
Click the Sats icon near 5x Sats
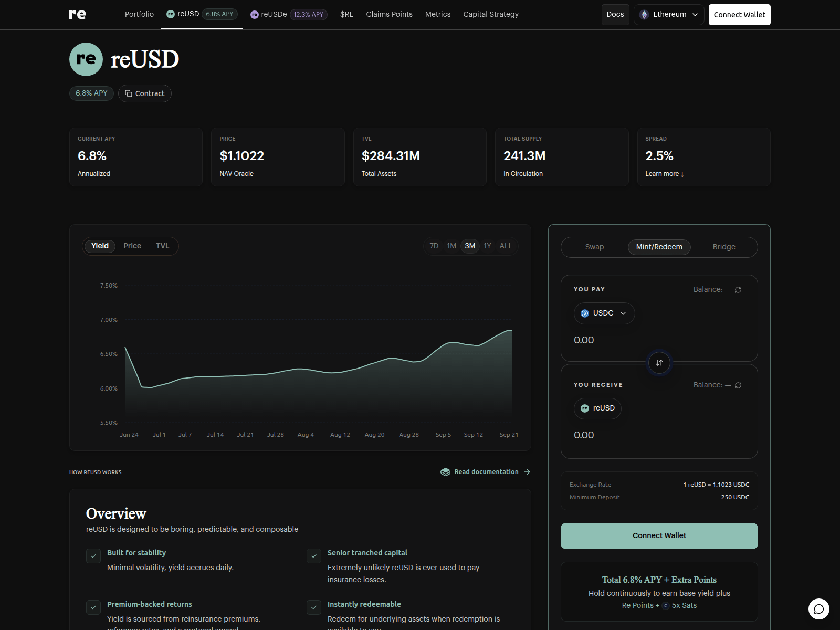[666, 606]
